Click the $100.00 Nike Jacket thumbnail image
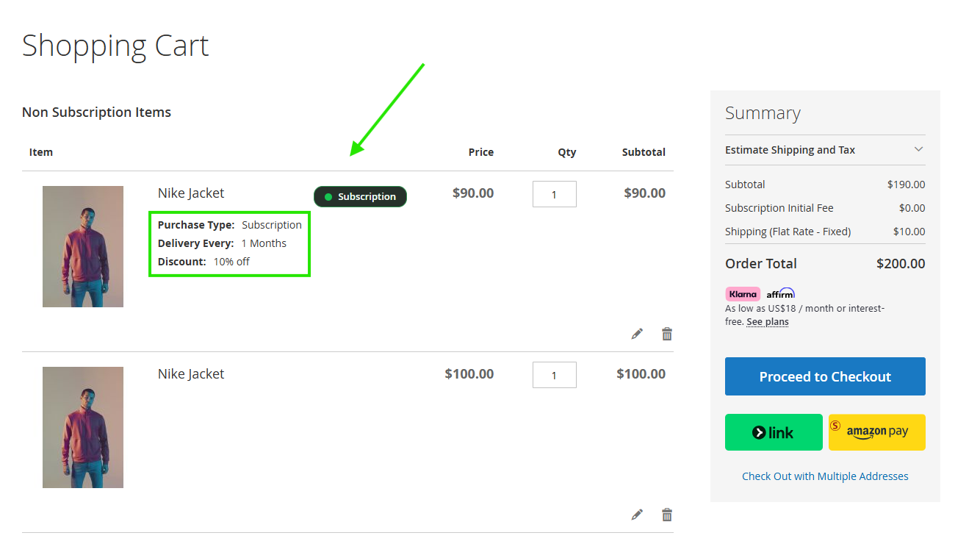 click(83, 427)
